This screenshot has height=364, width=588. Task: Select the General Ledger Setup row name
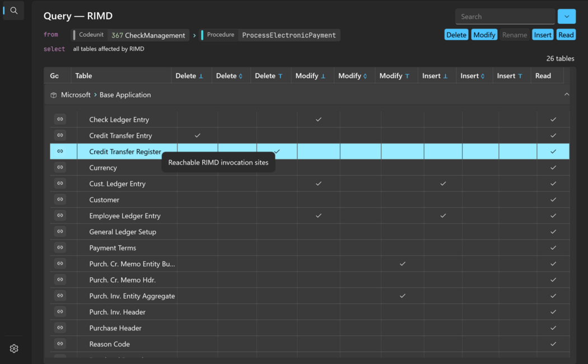(122, 232)
